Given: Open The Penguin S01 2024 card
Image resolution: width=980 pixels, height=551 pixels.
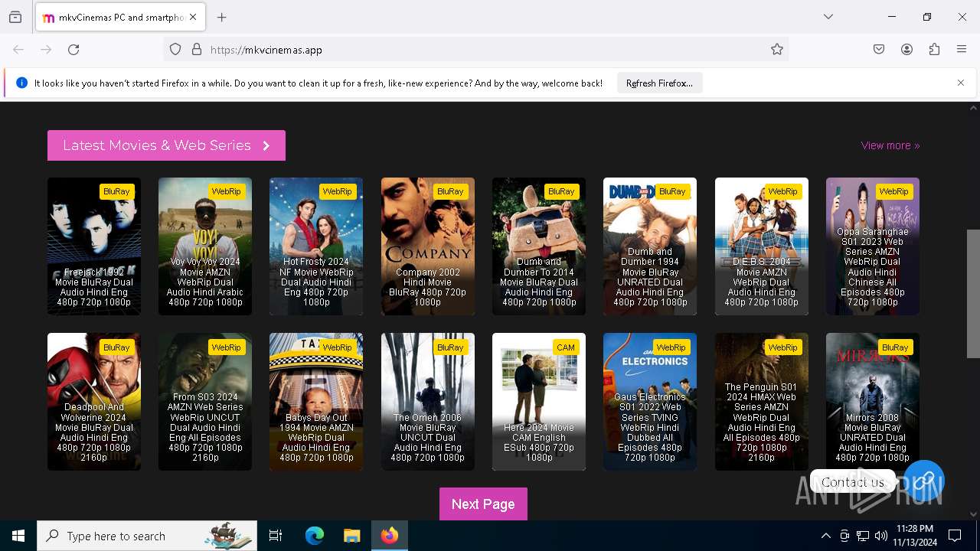Looking at the screenshot, I should click(762, 402).
